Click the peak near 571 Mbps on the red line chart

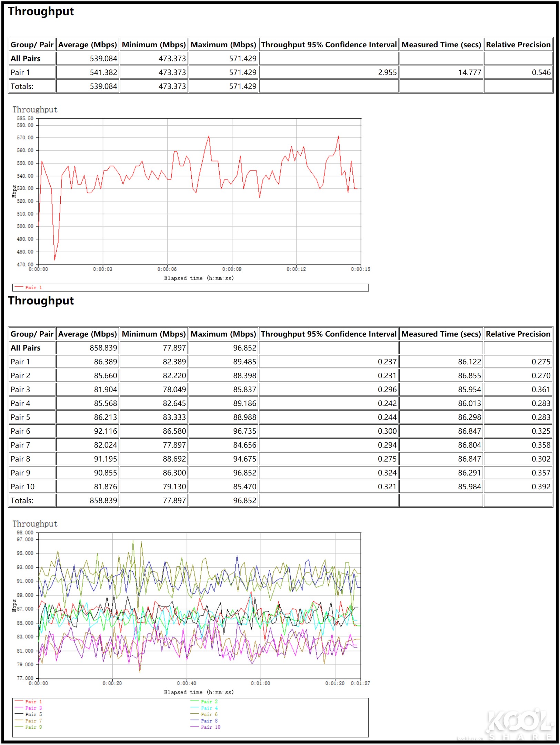(x=209, y=136)
